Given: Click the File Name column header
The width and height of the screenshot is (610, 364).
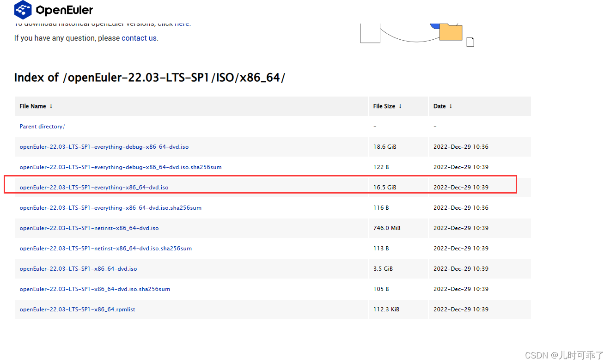Looking at the screenshot, I should pyautogui.click(x=191, y=106).
